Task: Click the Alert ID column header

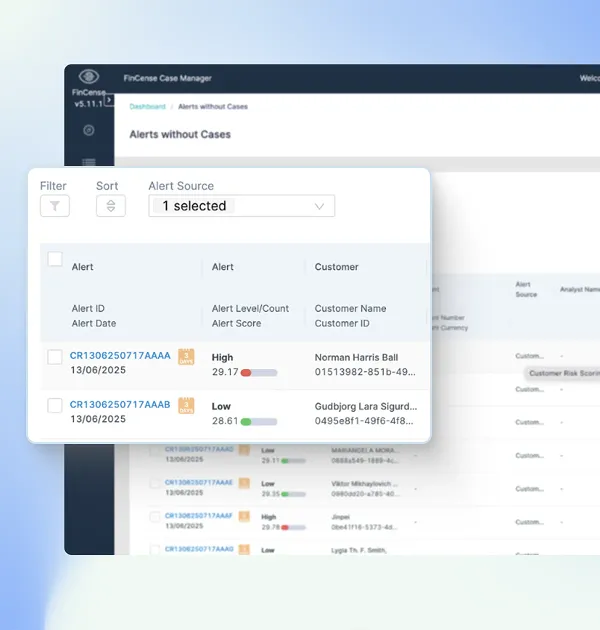Action: click(x=88, y=309)
